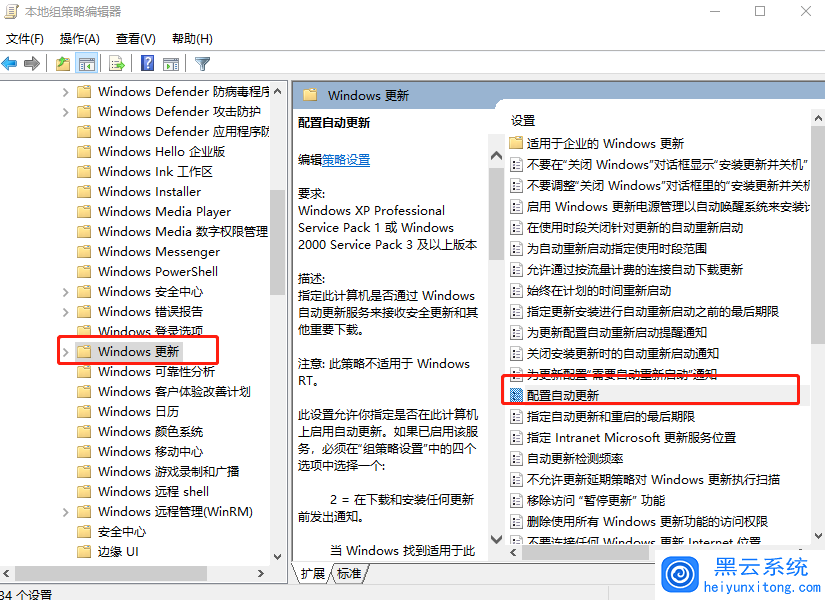Select 关闭安装更新时的自动重新启动通知 setting
Screen dimensions: 825x600
point(623,353)
